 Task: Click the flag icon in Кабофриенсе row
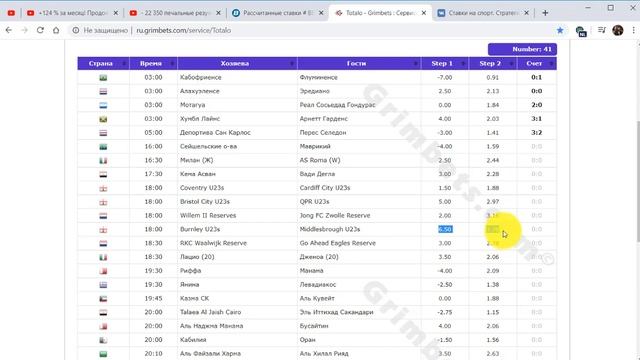pos(103,78)
